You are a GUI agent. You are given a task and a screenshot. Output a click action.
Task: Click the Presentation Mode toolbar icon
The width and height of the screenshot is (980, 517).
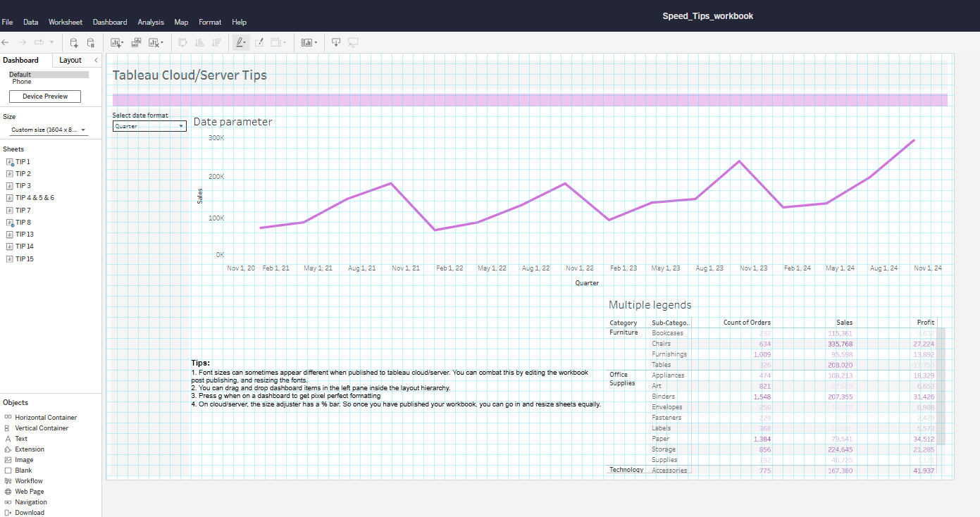pos(353,42)
